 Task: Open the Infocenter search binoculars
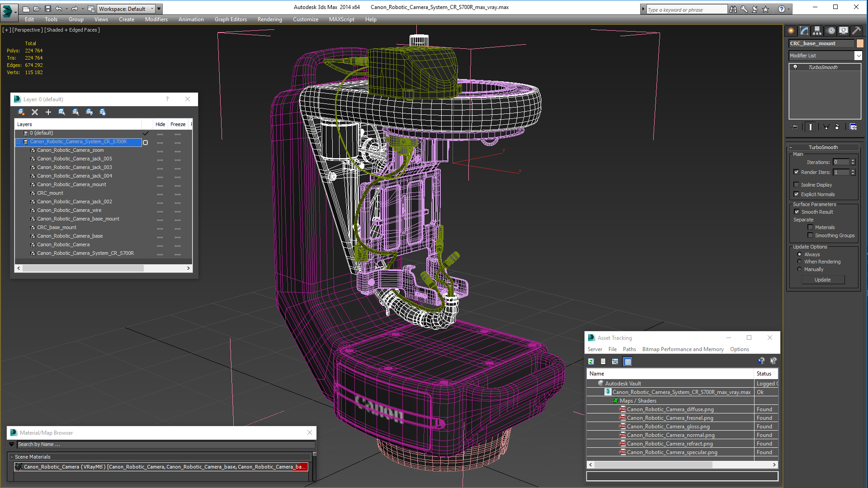pyautogui.click(x=733, y=9)
